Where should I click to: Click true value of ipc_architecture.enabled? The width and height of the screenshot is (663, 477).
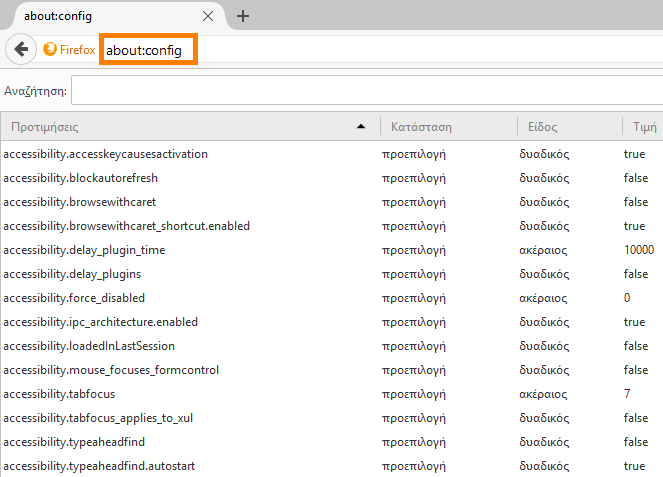pyautogui.click(x=634, y=322)
